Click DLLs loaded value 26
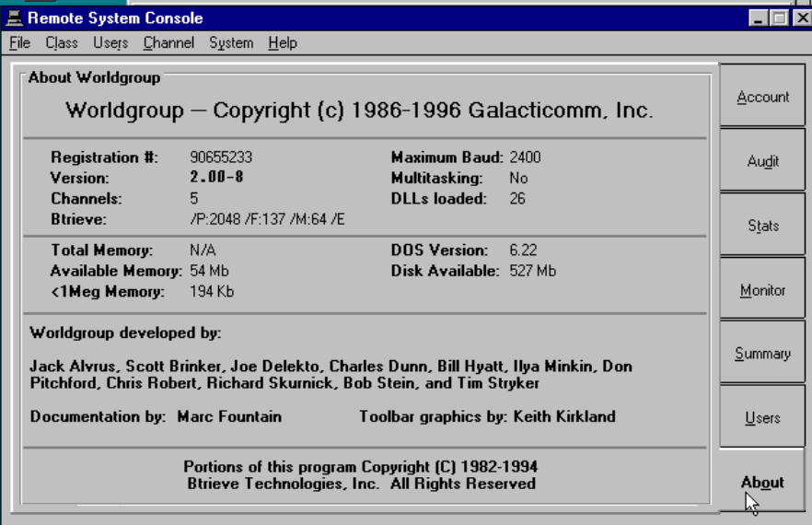Image resolution: width=812 pixels, height=525 pixels. coord(516,199)
